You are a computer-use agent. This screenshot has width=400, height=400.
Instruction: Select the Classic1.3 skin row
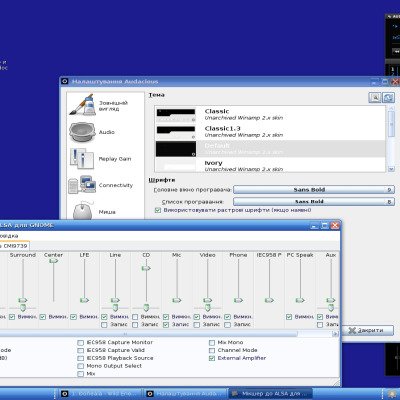point(270,132)
